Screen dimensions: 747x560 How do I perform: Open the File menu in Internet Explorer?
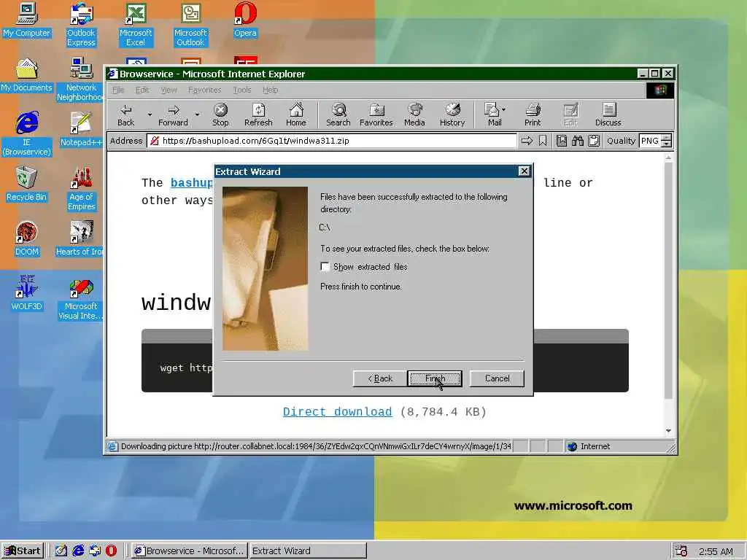117,90
